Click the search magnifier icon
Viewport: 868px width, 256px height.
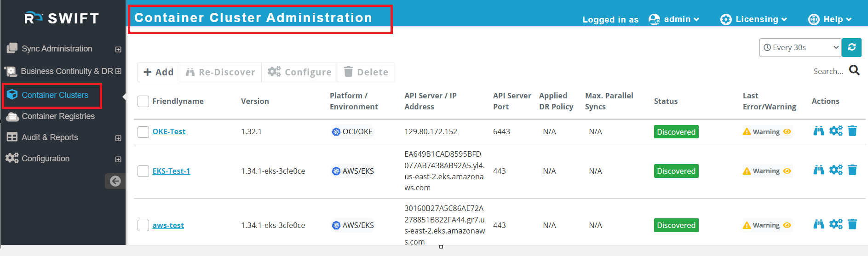click(x=854, y=70)
